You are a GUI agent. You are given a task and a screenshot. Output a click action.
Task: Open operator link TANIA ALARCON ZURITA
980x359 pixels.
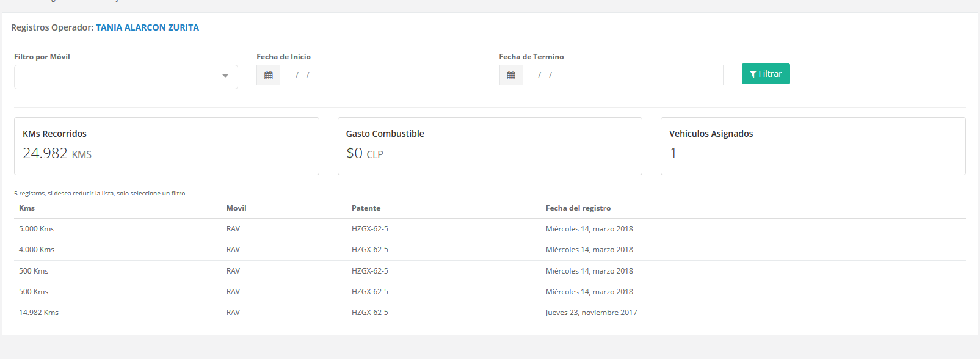[147, 27]
